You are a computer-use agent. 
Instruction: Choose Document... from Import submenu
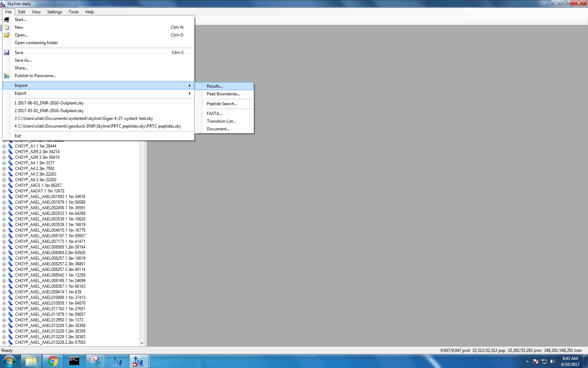click(x=224, y=129)
